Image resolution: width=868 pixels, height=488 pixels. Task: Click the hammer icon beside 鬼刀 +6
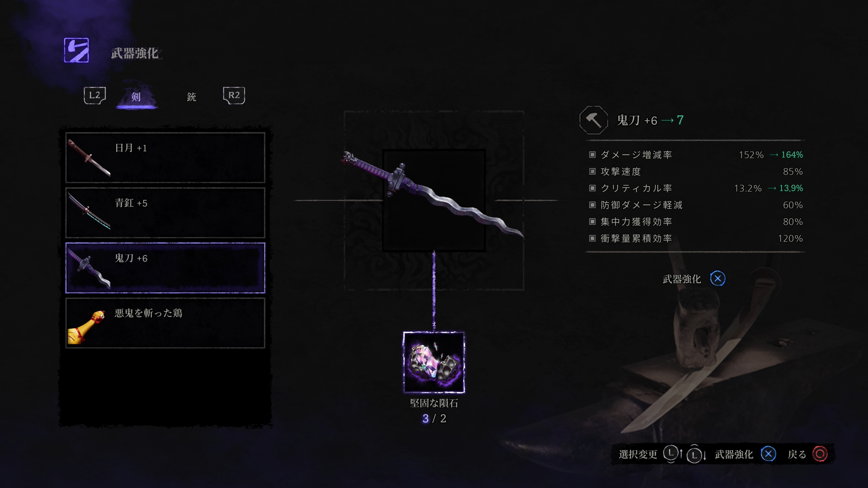[x=594, y=120]
